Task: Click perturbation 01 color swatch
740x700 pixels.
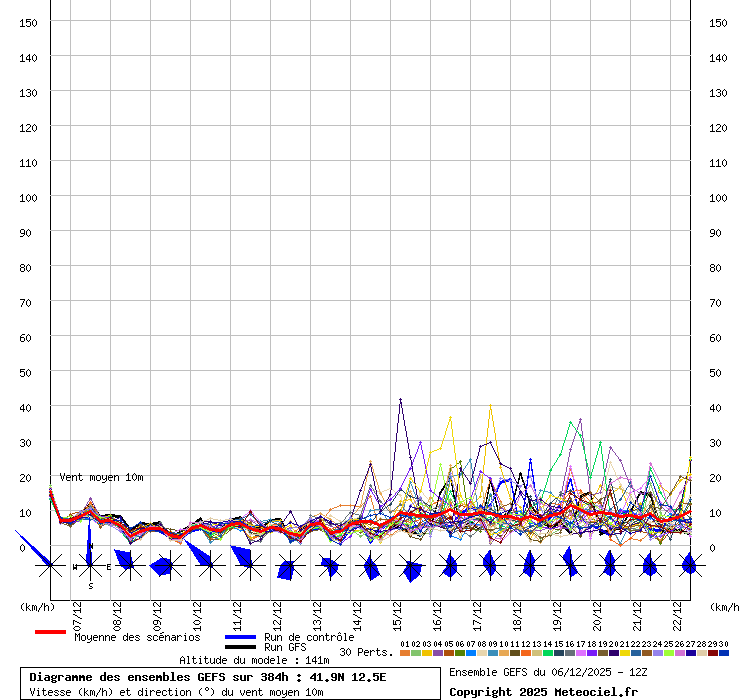Action: 404,653
